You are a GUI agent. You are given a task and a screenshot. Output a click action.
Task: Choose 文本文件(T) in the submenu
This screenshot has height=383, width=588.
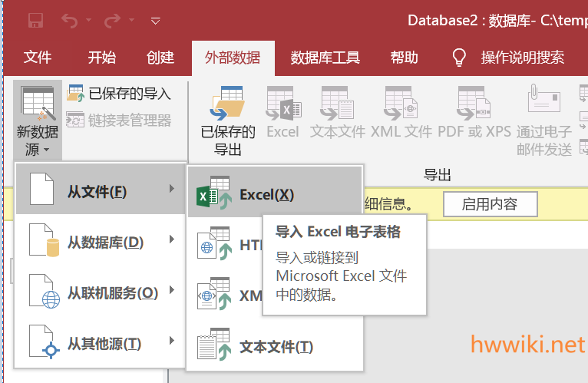pos(273,346)
